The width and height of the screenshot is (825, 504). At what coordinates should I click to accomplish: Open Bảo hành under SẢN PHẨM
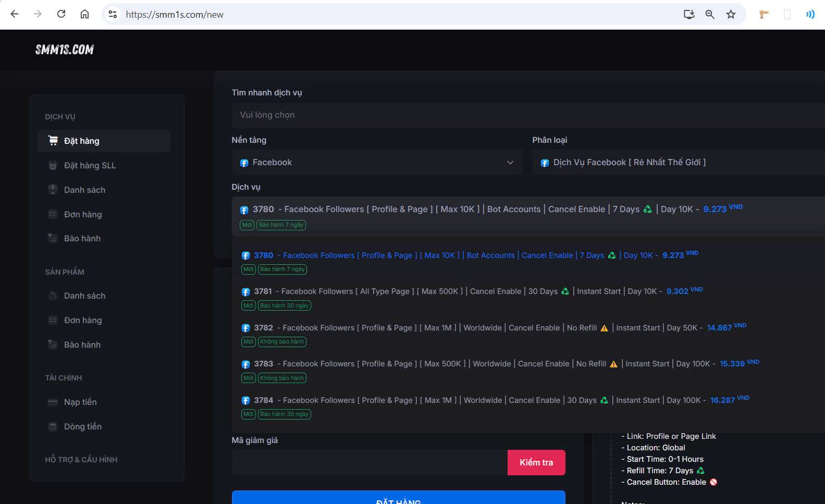pyautogui.click(x=104, y=345)
